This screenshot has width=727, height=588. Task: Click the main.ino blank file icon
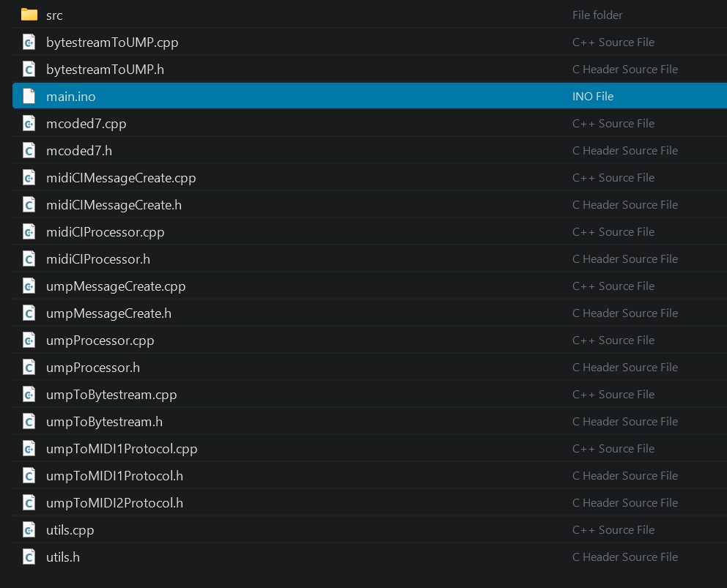tap(29, 97)
